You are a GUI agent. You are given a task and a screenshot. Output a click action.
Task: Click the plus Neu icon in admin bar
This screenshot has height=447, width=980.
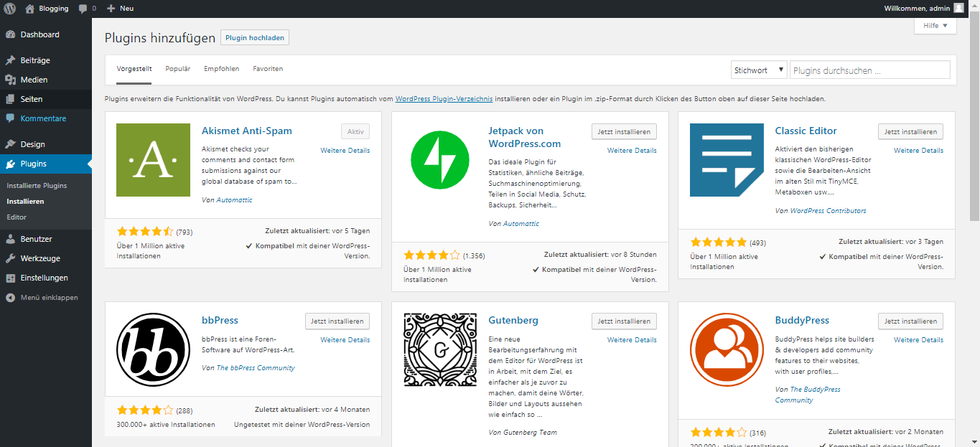pyautogui.click(x=111, y=9)
